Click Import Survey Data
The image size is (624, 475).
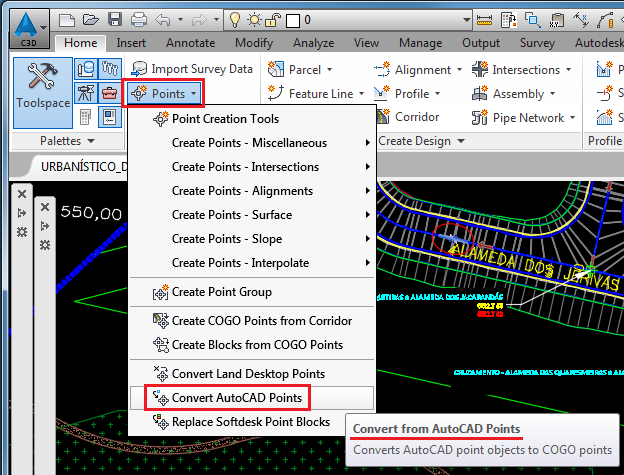point(192,69)
